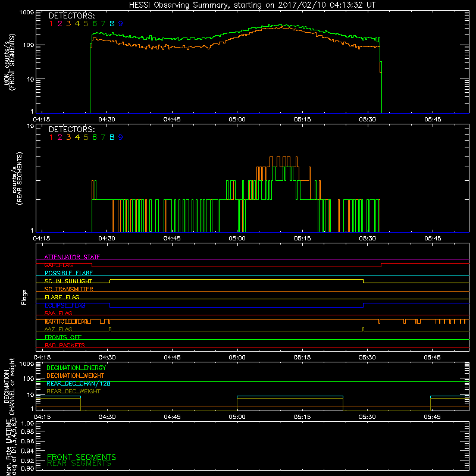
Task: Select the REAR_DEC_WEIGHT legend entry
Action: (73, 392)
